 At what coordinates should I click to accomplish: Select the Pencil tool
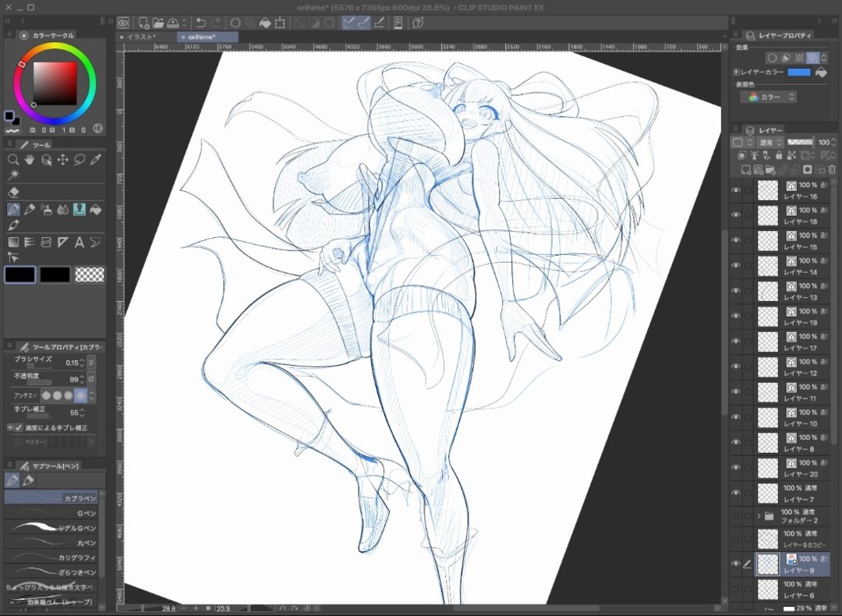point(30,210)
